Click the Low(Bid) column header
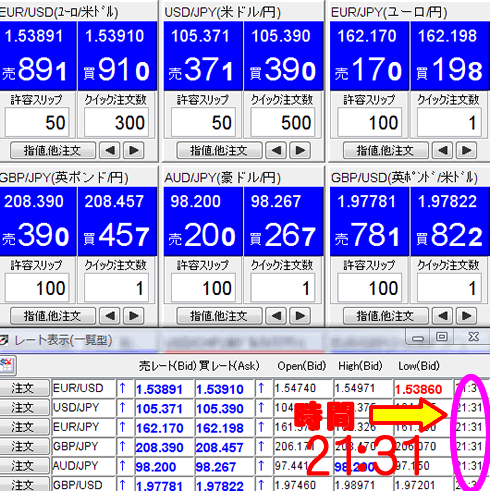490x491 pixels. coord(419,366)
